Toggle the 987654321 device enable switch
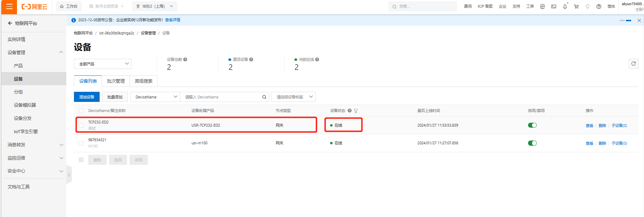Image resolution: width=644 pixels, height=217 pixels. point(532,143)
